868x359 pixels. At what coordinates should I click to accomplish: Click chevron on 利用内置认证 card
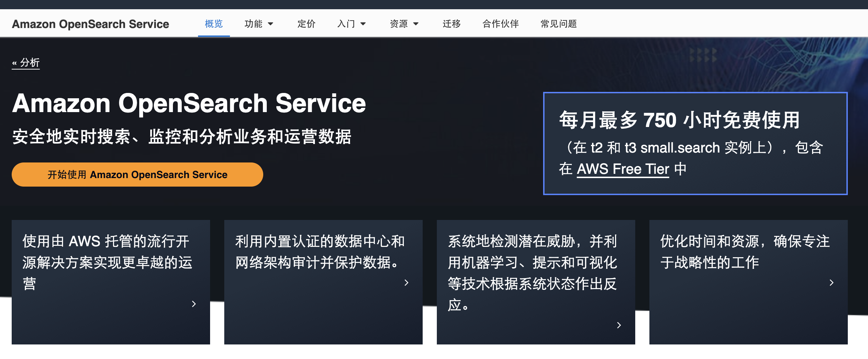tap(406, 283)
